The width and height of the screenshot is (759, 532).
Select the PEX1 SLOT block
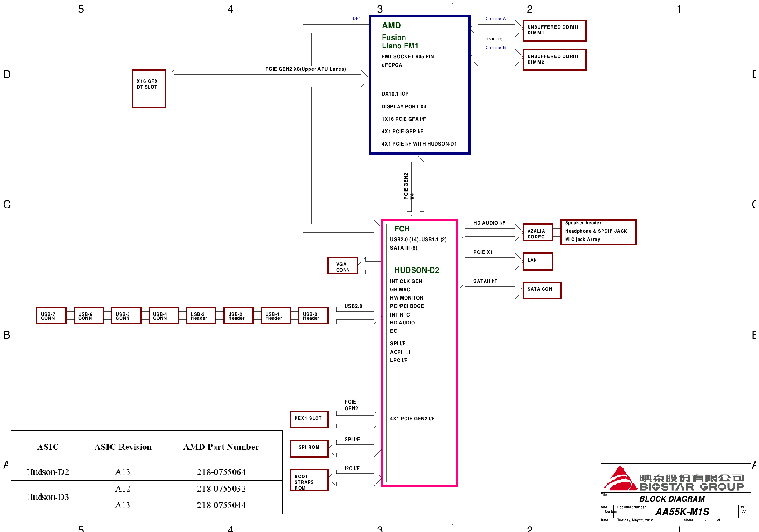[309, 419]
